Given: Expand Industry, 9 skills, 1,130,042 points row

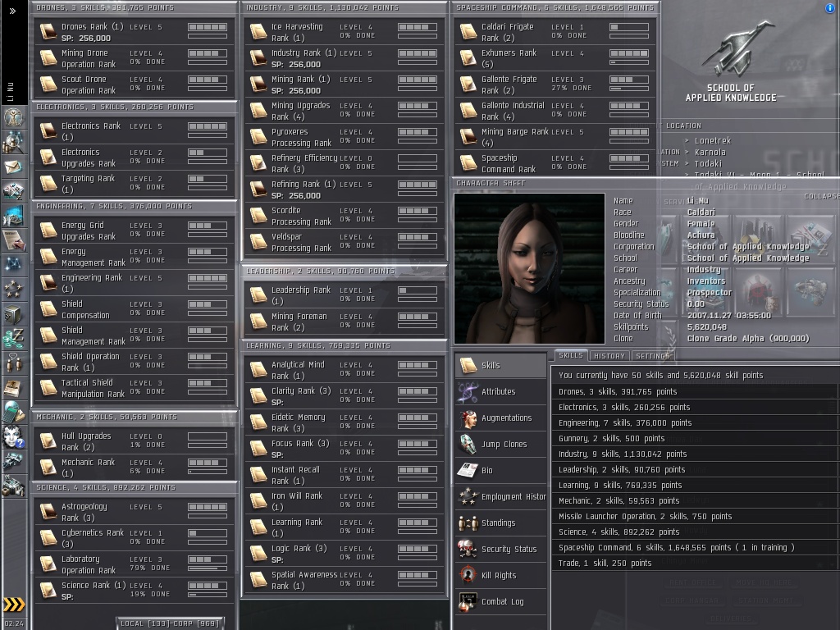Looking at the screenshot, I should [x=694, y=454].
